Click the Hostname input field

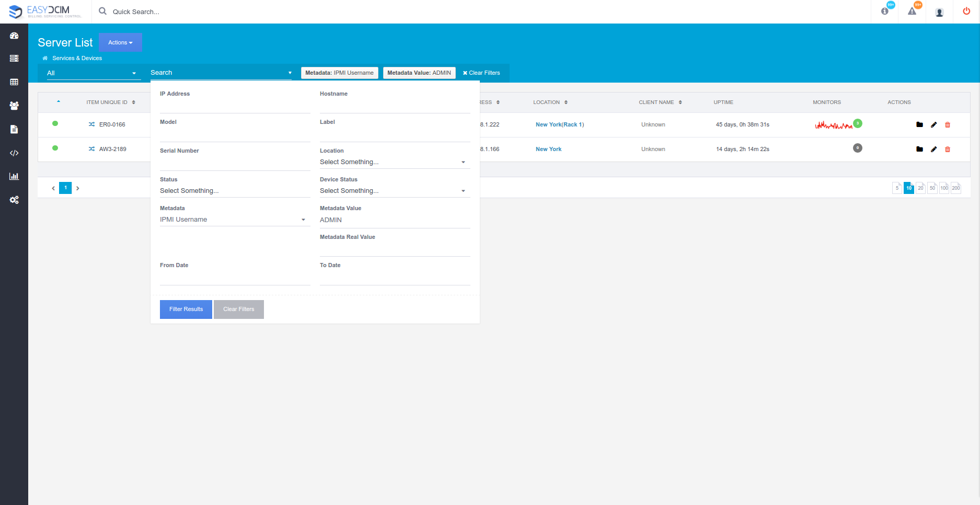[395, 106]
